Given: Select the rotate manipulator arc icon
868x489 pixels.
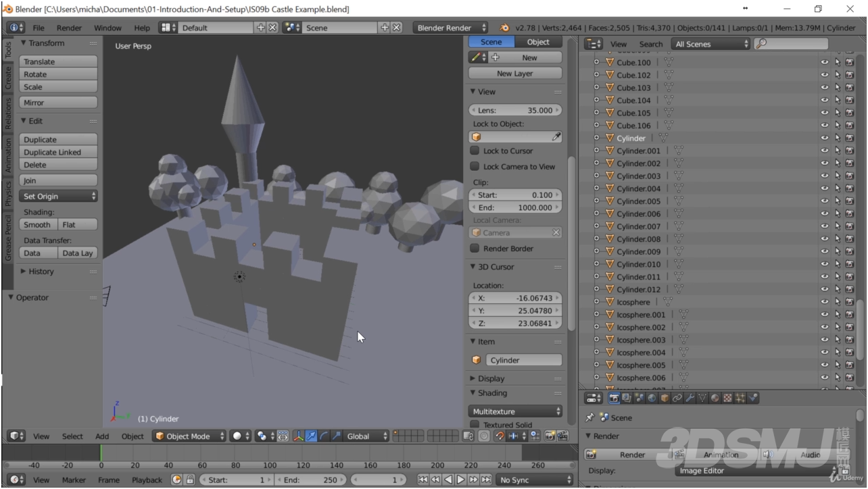Looking at the screenshot, I should (x=324, y=436).
